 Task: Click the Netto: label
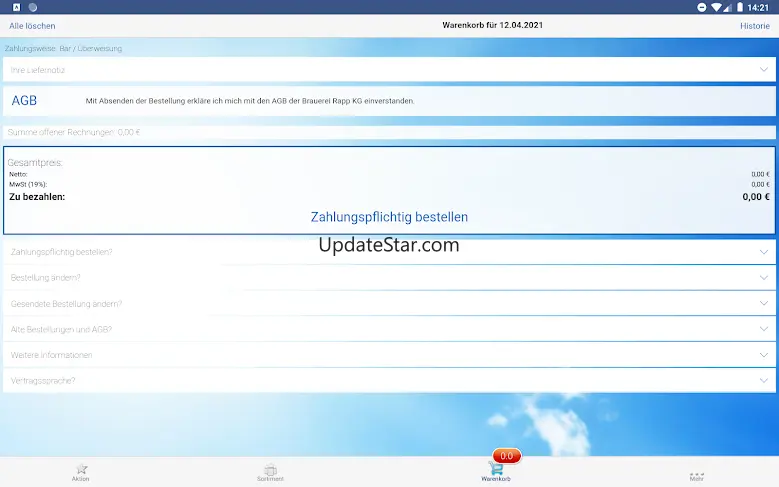coord(18,174)
